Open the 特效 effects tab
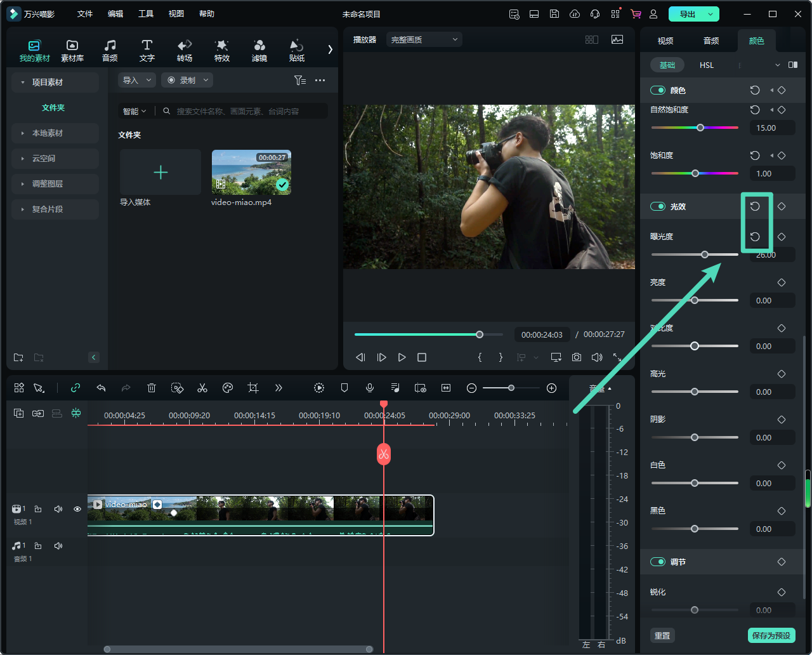The height and width of the screenshot is (655, 812). tap(222, 51)
